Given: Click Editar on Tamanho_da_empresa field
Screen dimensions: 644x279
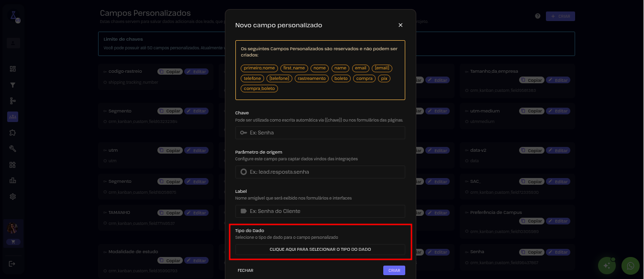Looking at the screenshot, I should (x=558, y=80).
